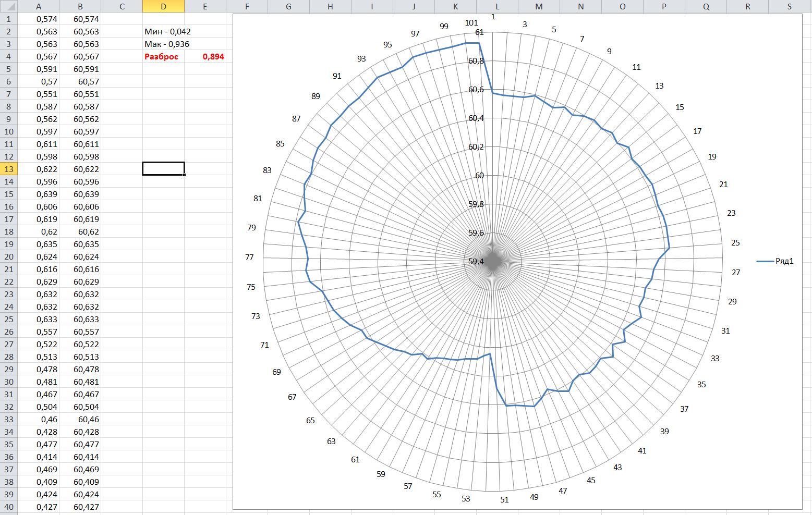Screen dimensions: 812x515
Task: Select cell containing 60,504
Action: coord(80,407)
